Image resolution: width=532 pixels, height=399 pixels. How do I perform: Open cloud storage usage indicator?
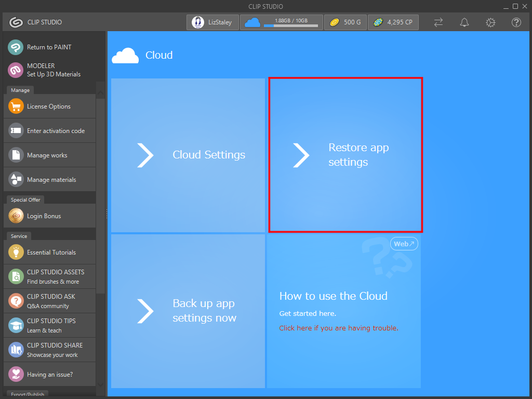pyautogui.click(x=281, y=22)
